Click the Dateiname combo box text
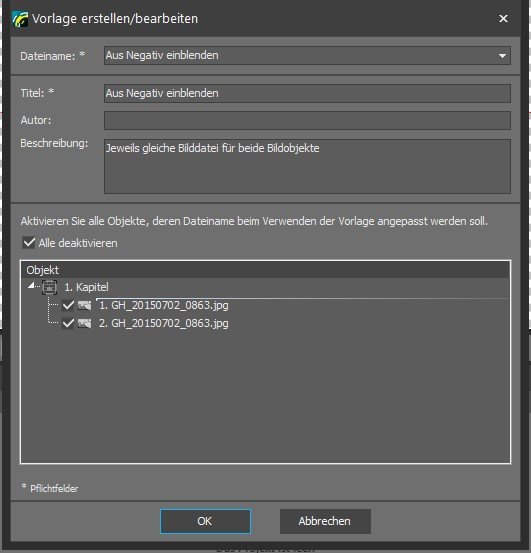Image resolution: width=531 pixels, height=553 pixels. 162,55
